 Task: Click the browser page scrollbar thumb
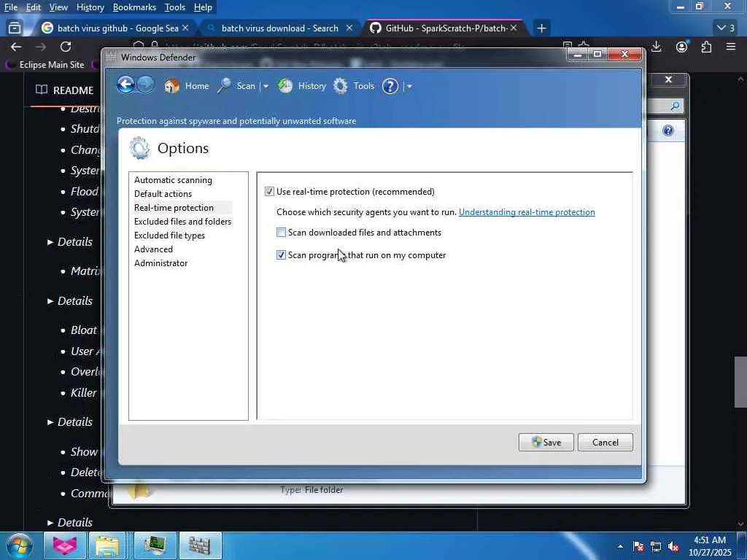point(740,382)
